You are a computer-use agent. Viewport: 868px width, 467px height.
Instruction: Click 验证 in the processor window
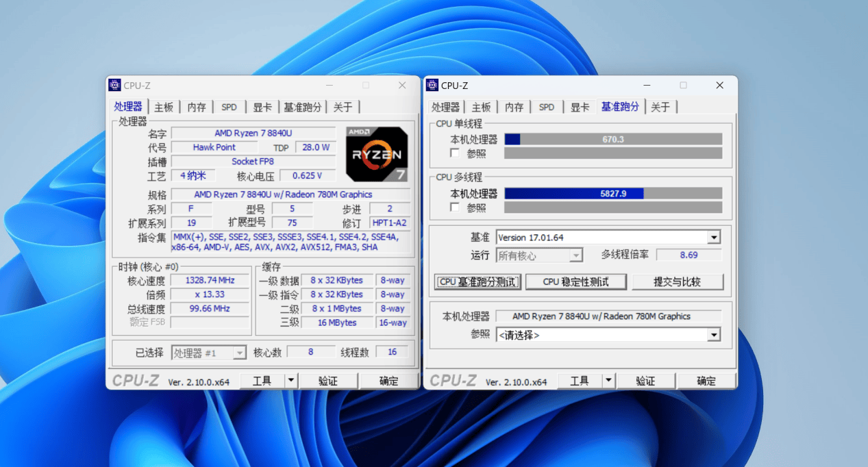point(328,381)
